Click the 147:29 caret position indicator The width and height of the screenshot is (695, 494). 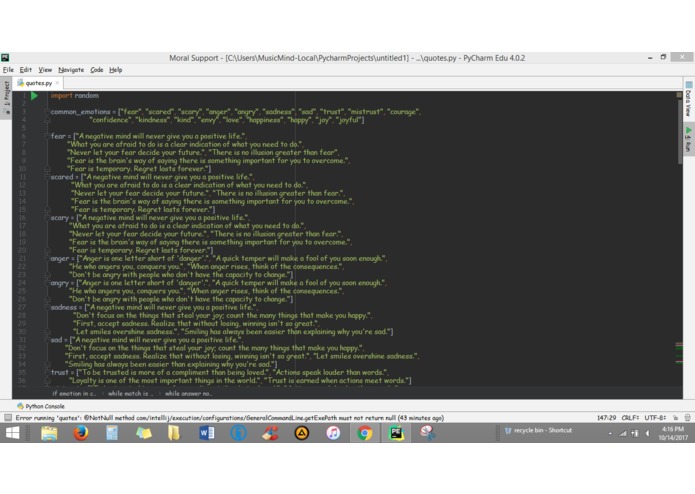pos(606,417)
